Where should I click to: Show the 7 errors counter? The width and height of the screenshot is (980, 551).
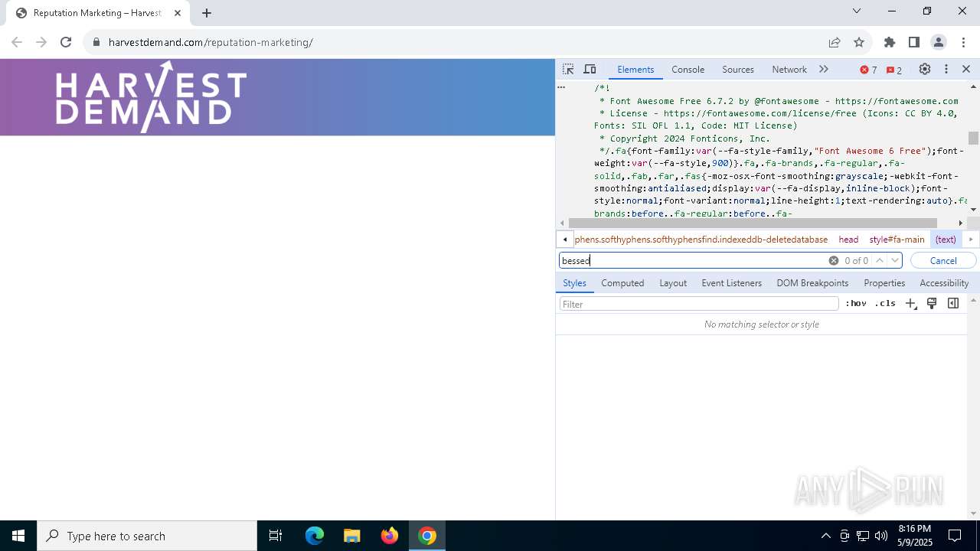point(868,70)
